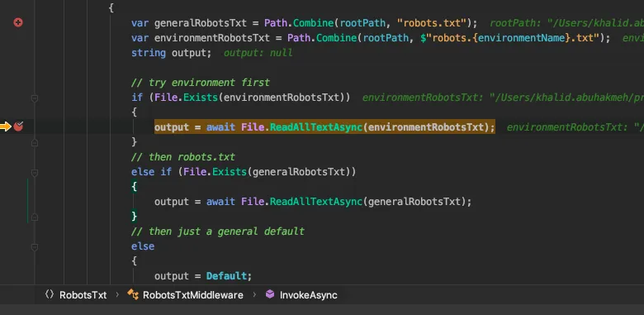Click the "string" keyword before output

click(x=149, y=53)
